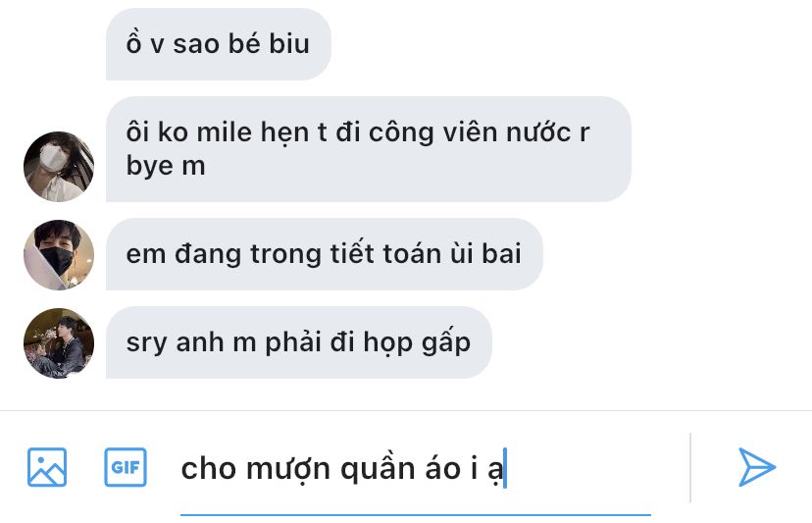Select the 'ồ v sao bé biu' bubble
The image size is (812, 523).
click(219, 44)
